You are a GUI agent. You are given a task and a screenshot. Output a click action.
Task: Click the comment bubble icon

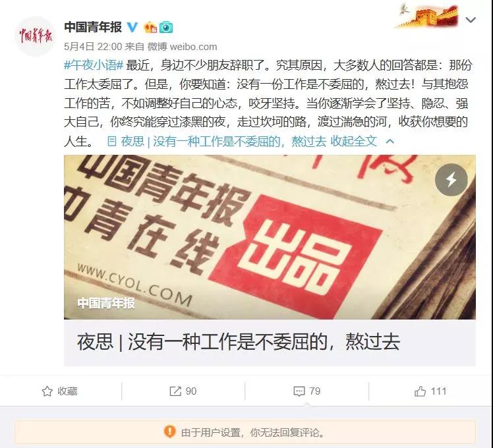pyautogui.click(x=299, y=391)
